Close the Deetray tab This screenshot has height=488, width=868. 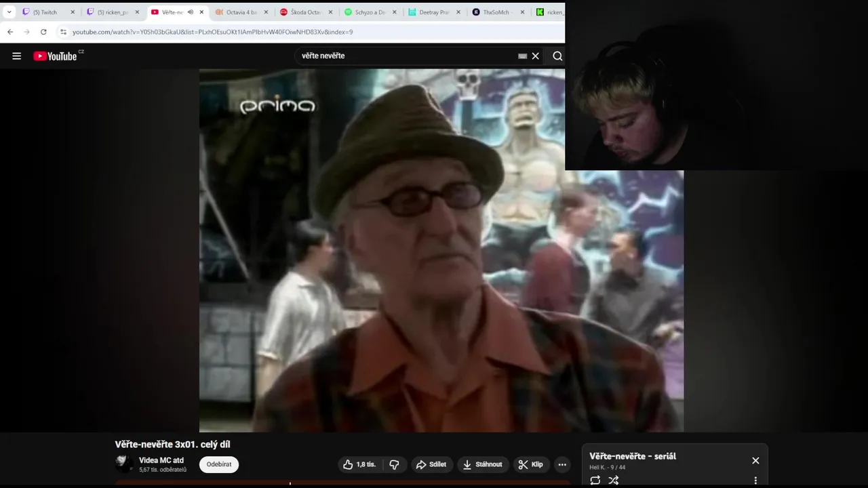[458, 12]
